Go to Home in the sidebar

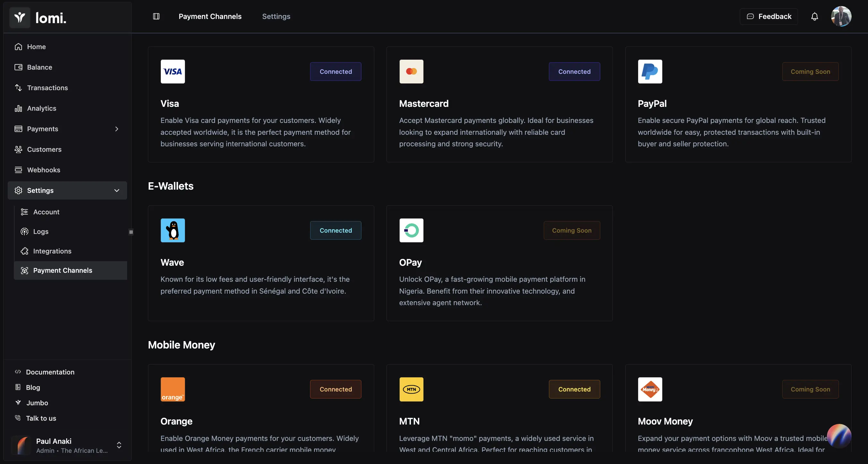[x=67, y=47]
